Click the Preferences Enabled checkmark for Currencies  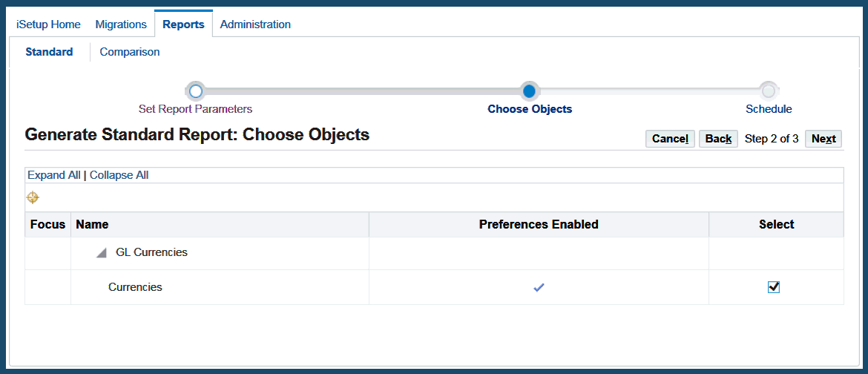pyautogui.click(x=539, y=287)
